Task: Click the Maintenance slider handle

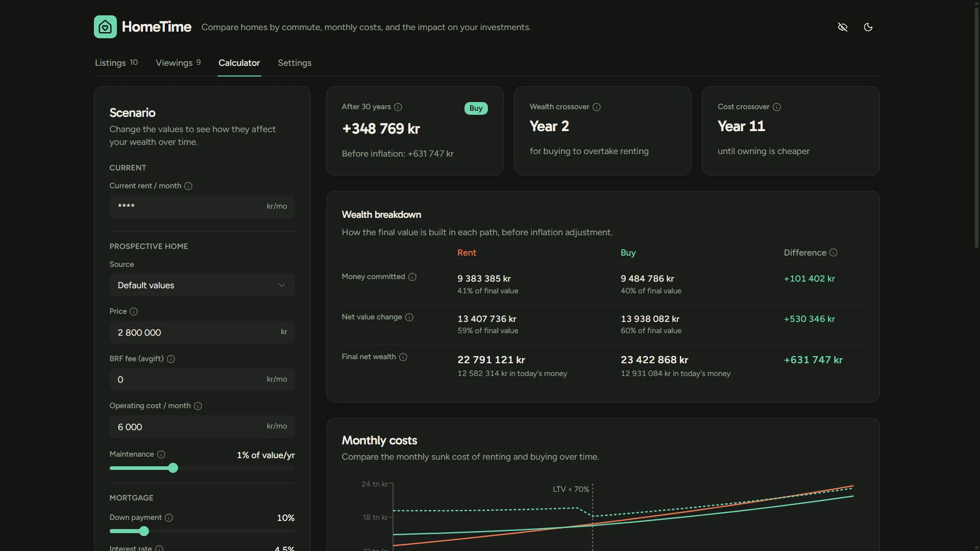Action: click(x=173, y=468)
